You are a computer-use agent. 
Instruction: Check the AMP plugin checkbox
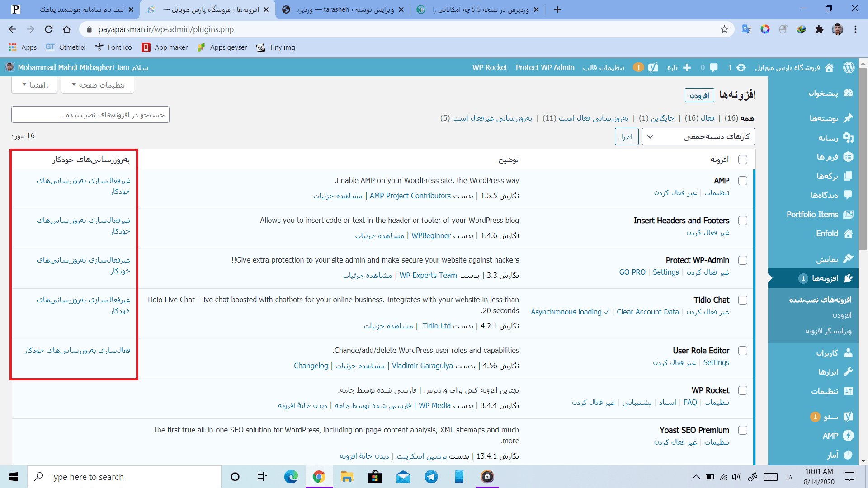click(x=742, y=181)
